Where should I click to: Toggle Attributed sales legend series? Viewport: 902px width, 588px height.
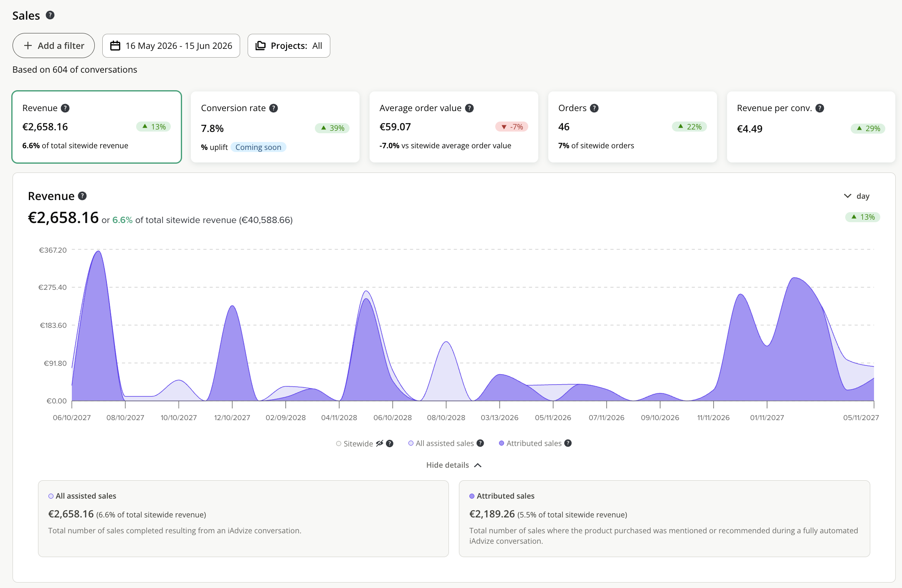point(530,443)
